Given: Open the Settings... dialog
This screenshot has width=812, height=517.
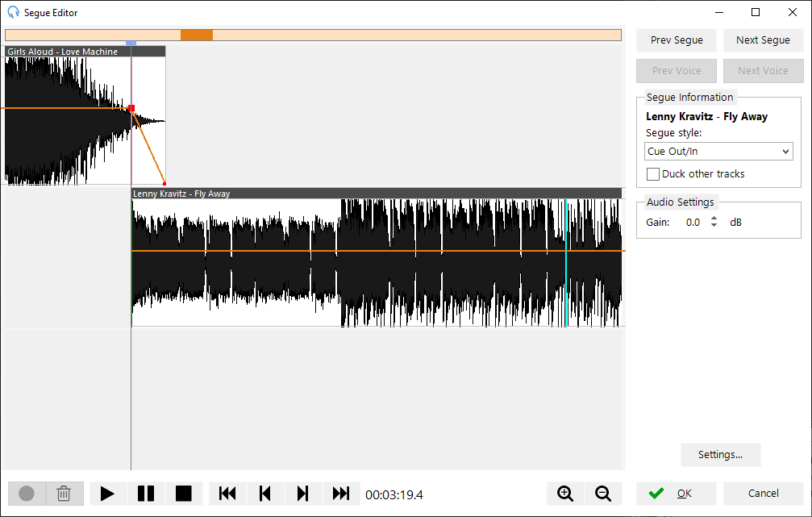Looking at the screenshot, I should point(720,455).
